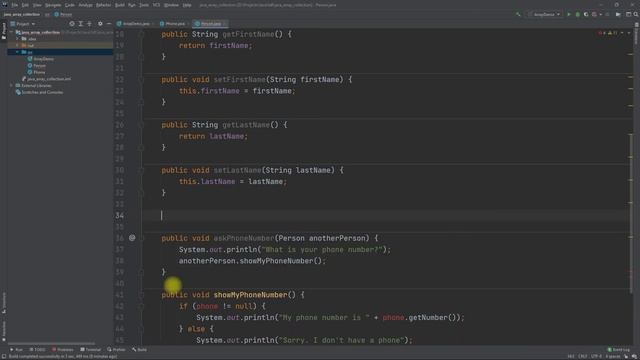Expand External Libraries node
This screenshot has height=360, width=640.
pyautogui.click(x=11, y=86)
